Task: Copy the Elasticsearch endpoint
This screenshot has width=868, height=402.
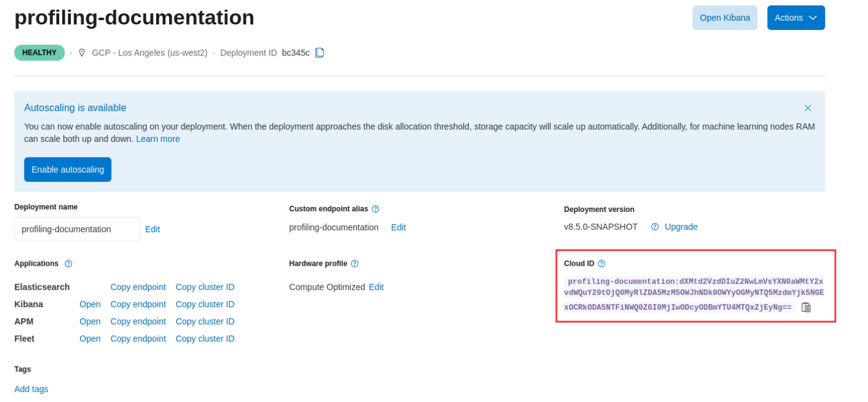Action: click(138, 287)
